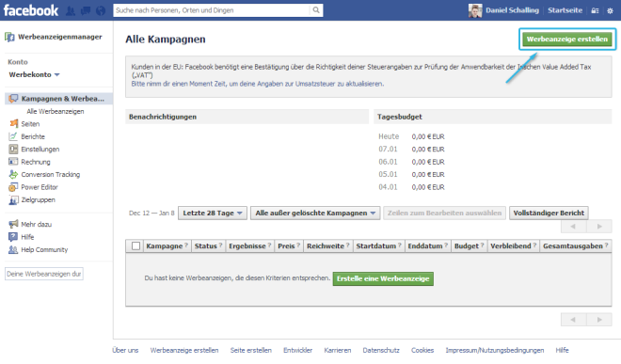Viewport: 621px width, 364px height.
Task: Click Erstelle eine Werbeanzeige button
Action: 383,278
